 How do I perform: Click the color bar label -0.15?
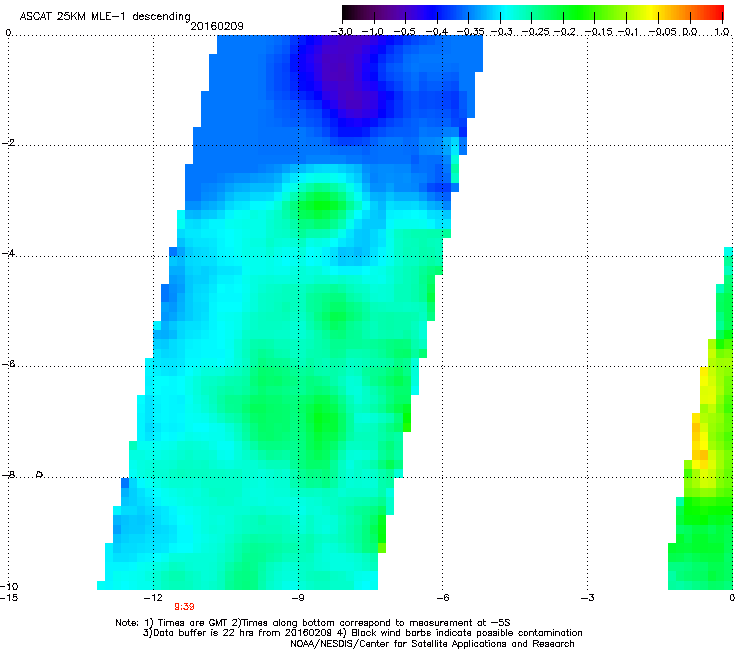click(x=598, y=32)
